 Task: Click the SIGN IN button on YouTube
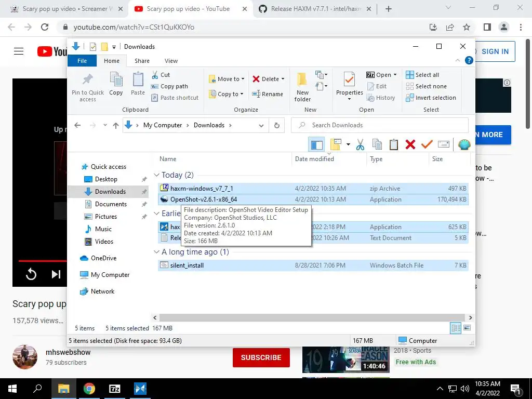[495, 51]
